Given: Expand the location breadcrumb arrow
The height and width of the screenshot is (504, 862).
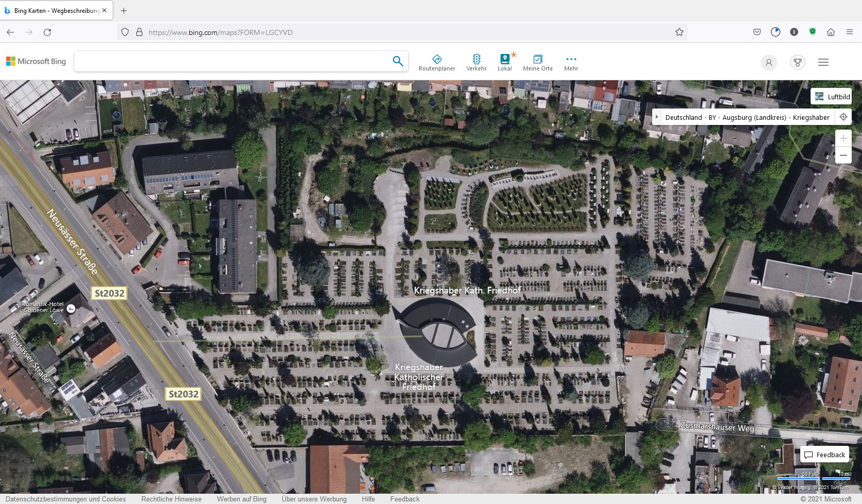Looking at the screenshot, I should (657, 117).
